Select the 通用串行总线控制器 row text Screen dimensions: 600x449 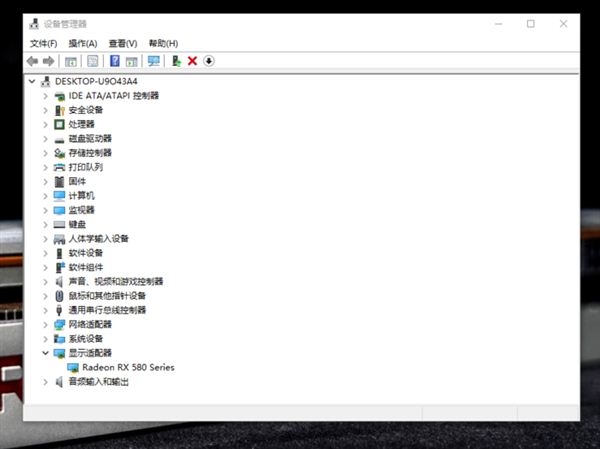(x=107, y=310)
